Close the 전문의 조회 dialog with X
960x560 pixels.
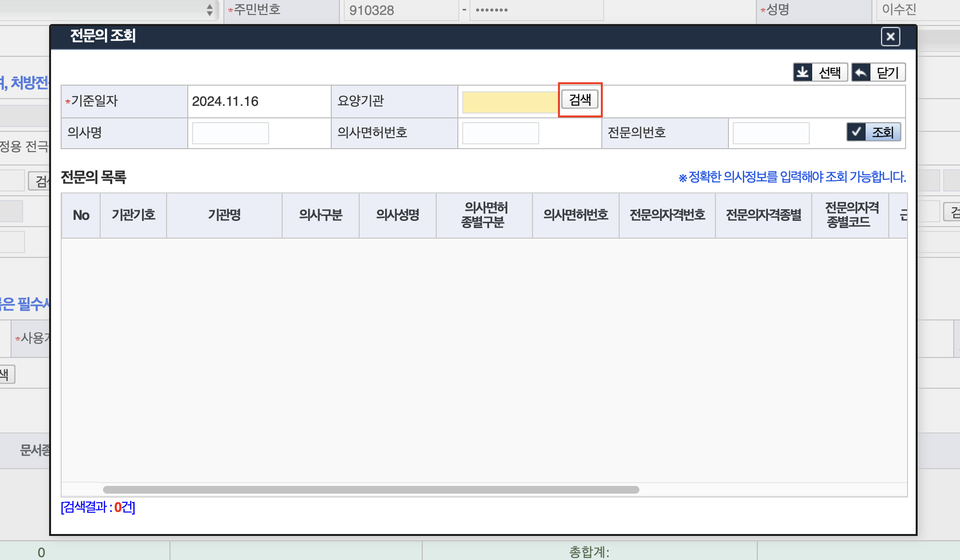tap(890, 37)
